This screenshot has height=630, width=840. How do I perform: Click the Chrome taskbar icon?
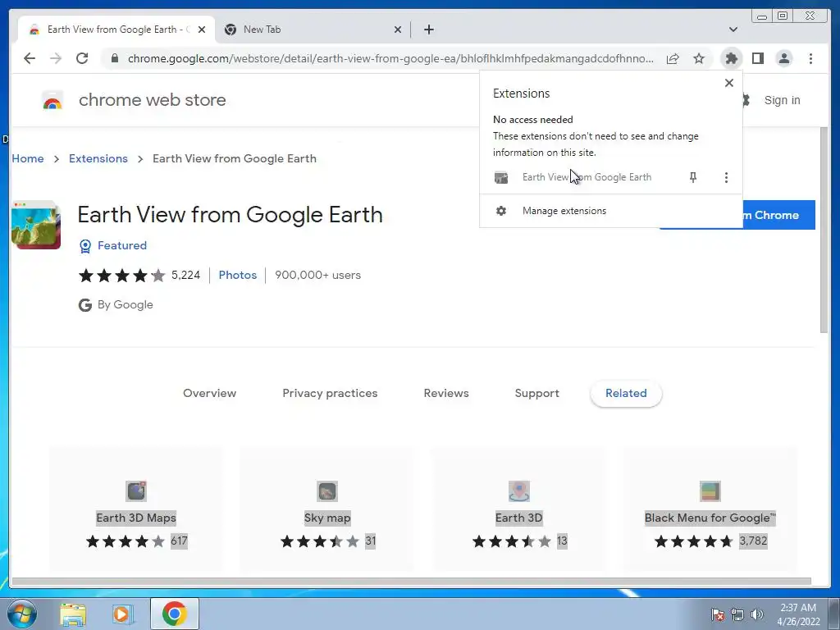[x=174, y=614]
